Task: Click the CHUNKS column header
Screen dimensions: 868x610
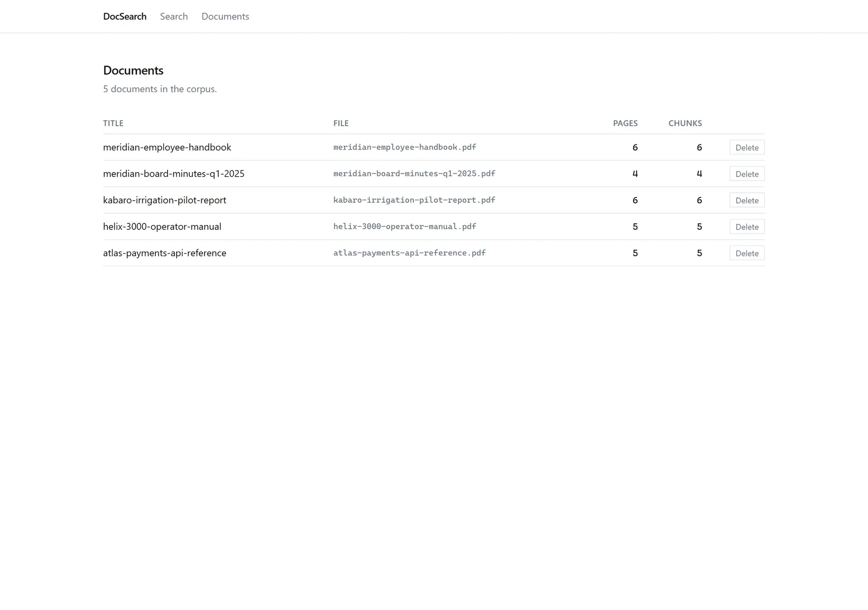Action: [x=685, y=123]
